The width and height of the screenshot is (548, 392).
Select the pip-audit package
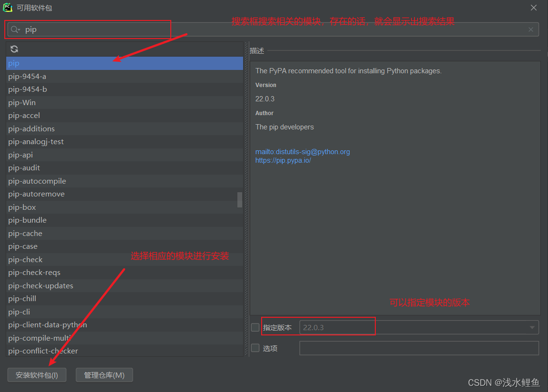coord(125,168)
